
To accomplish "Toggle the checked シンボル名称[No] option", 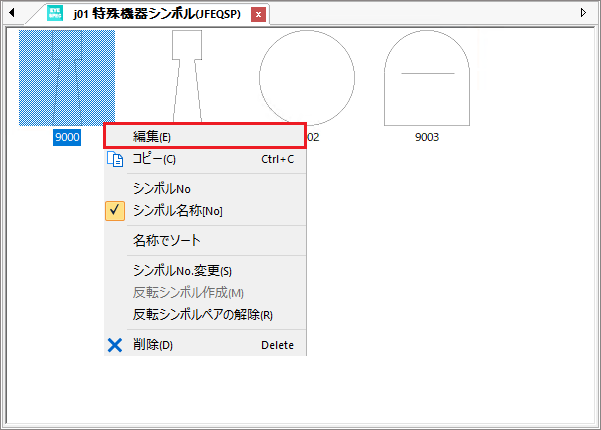I will point(178,211).
